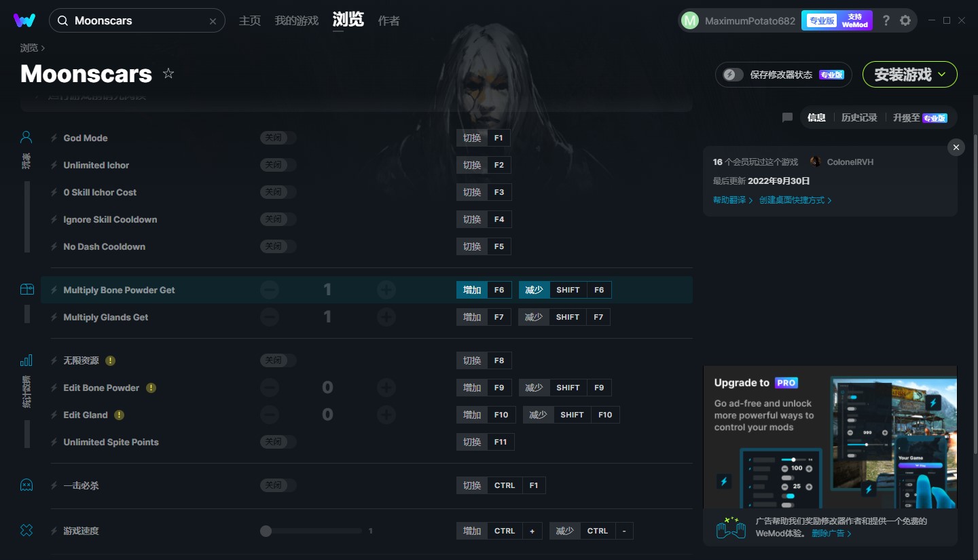Close the info panel card
Image resolution: width=978 pixels, height=560 pixels.
956,147
